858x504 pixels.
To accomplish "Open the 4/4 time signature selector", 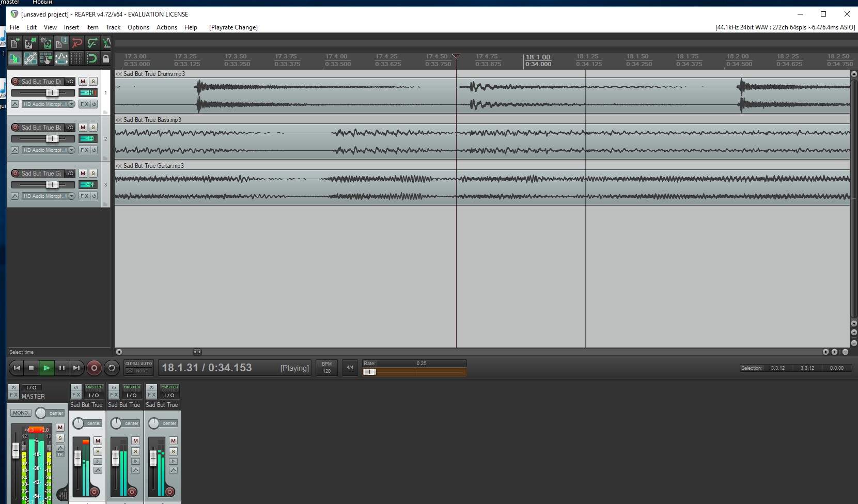I will 350,368.
